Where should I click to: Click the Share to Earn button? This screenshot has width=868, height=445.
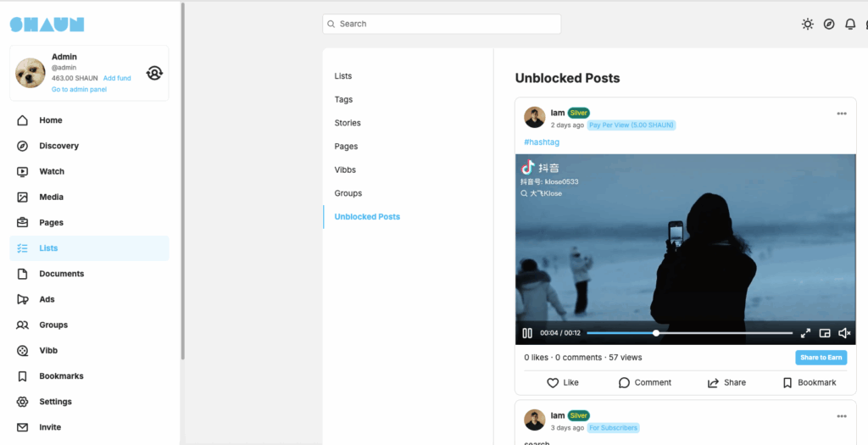[821, 358]
